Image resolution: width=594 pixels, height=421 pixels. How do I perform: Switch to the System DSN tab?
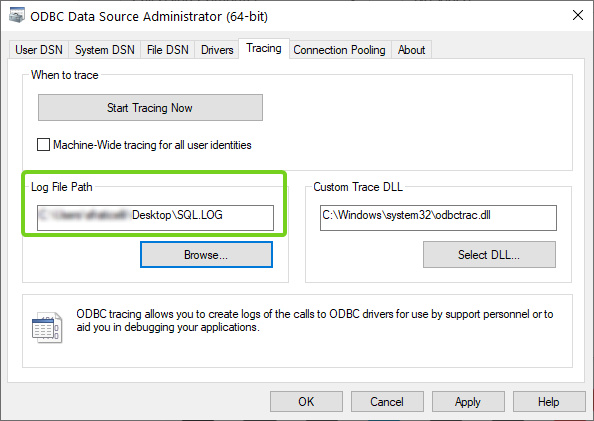(x=105, y=50)
